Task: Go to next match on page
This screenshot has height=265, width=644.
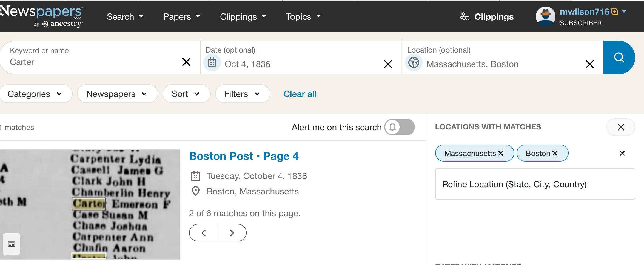Action: point(232,233)
